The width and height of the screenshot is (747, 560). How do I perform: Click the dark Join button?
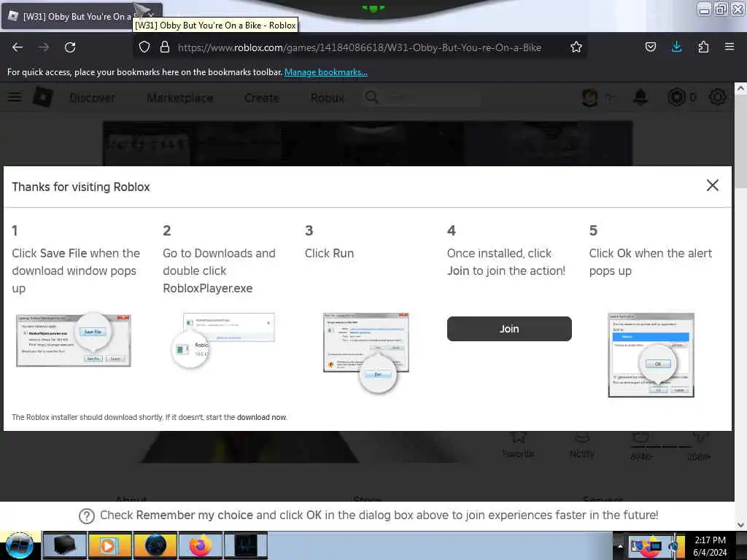[508, 329]
